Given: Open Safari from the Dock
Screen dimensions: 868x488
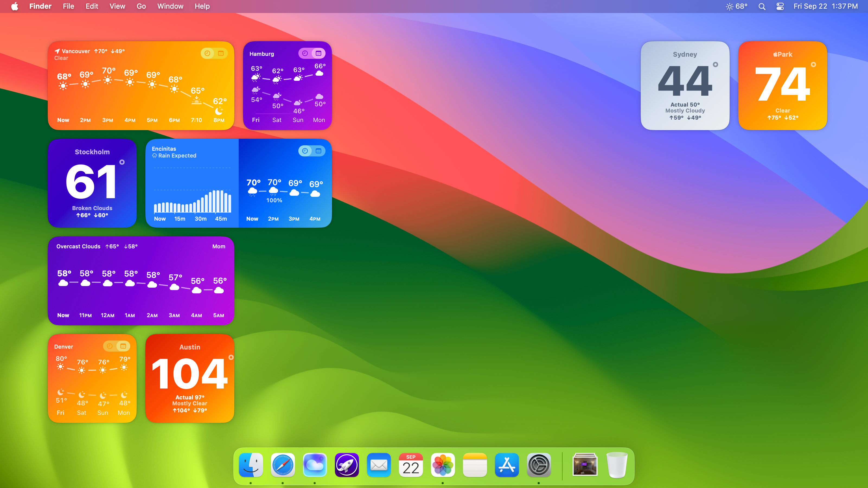Looking at the screenshot, I should click(283, 465).
